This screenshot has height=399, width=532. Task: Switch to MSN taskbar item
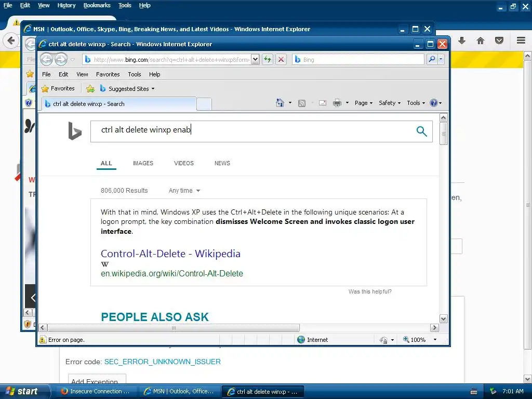[x=179, y=391]
